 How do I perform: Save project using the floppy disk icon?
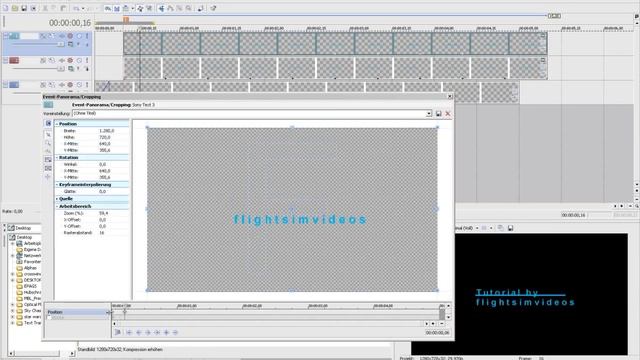click(x=24, y=8)
